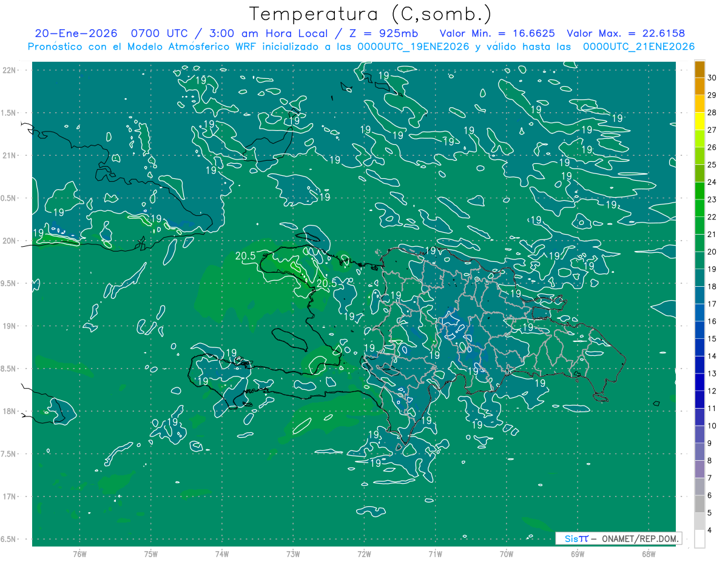
Task: Click the '76W' longitude axis label
Action: [79, 554]
